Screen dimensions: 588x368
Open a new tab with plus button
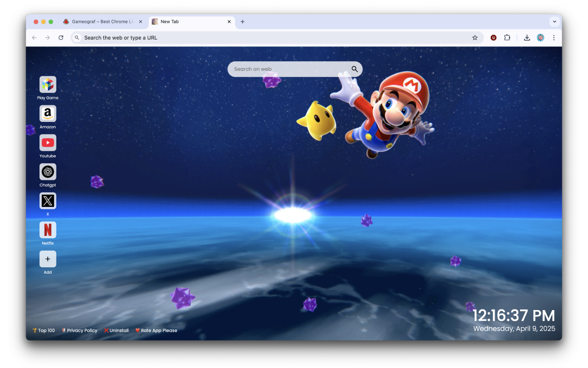click(x=243, y=22)
